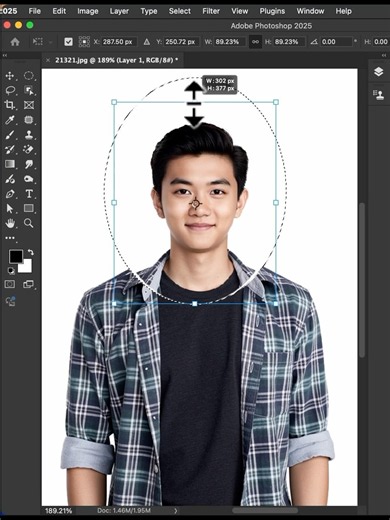
Task: Select the Object Selection tool
Action: pyautogui.click(x=29, y=90)
